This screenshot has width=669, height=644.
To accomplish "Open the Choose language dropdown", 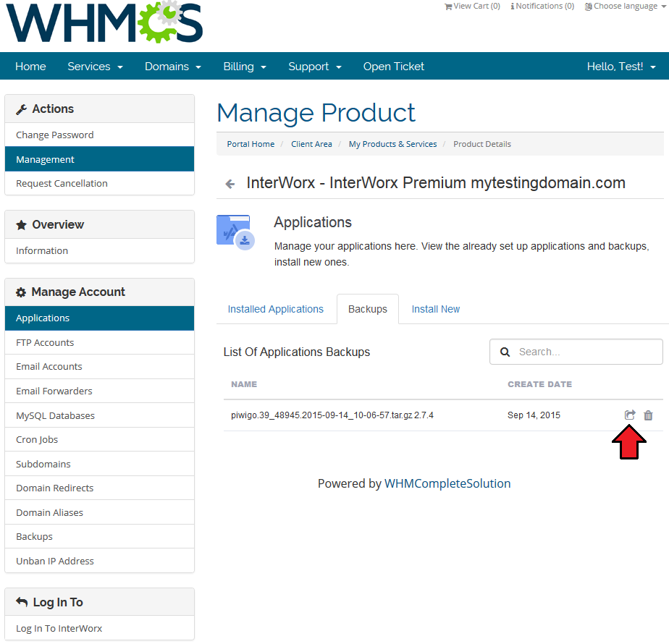I will point(625,6).
